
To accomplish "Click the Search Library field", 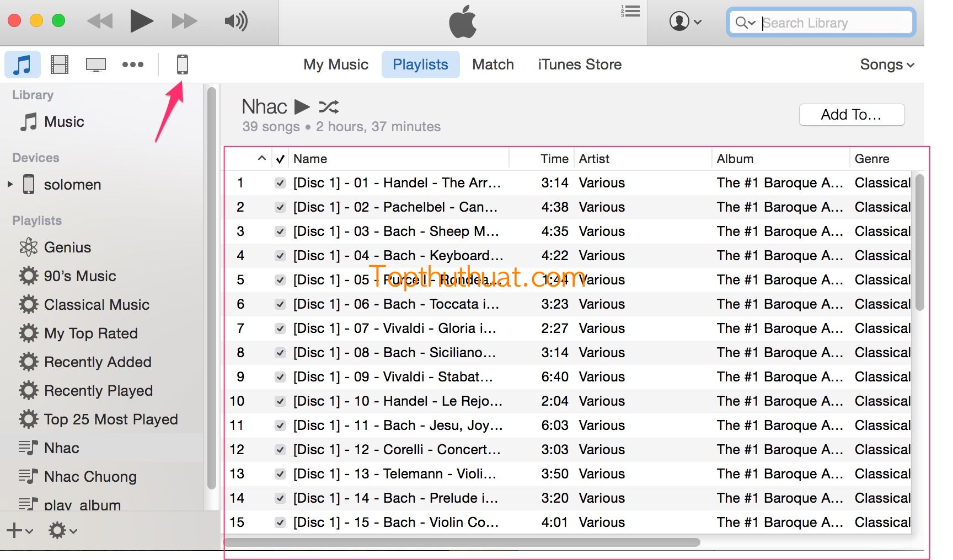I will click(x=821, y=23).
